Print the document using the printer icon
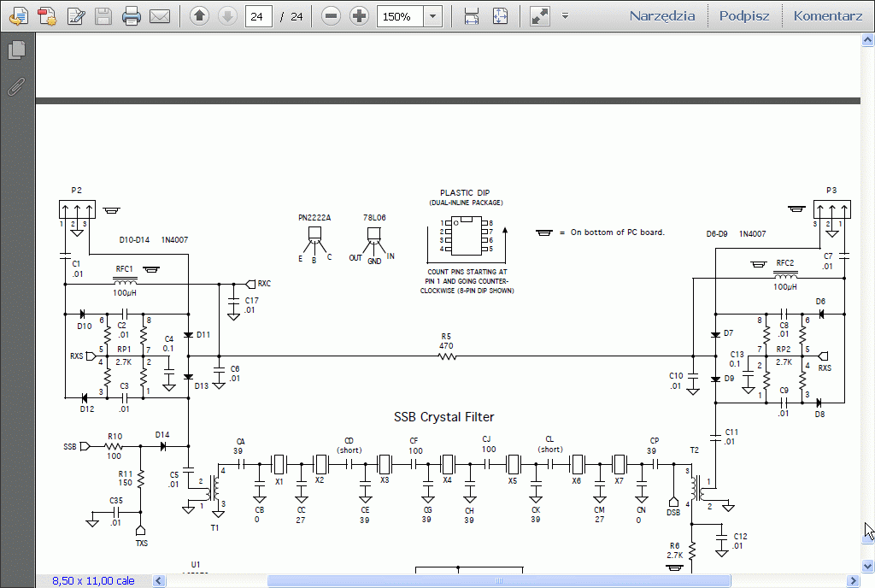 tap(131, 15)
